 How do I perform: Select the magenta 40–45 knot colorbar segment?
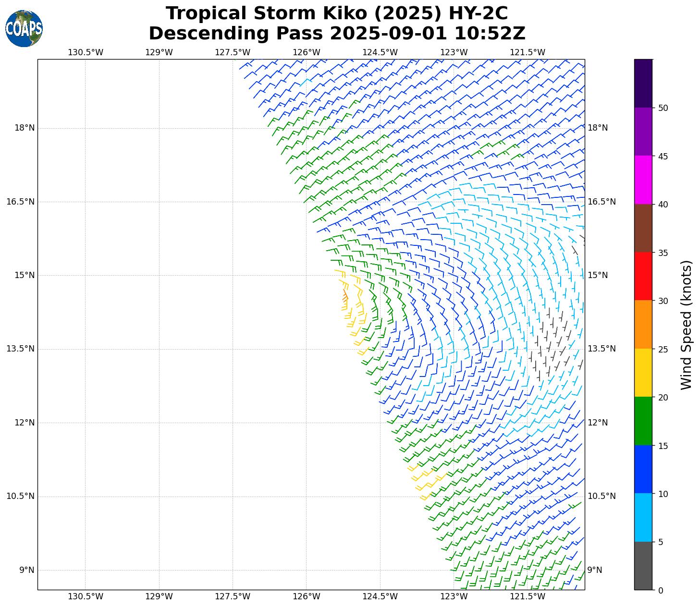point(643,180)
